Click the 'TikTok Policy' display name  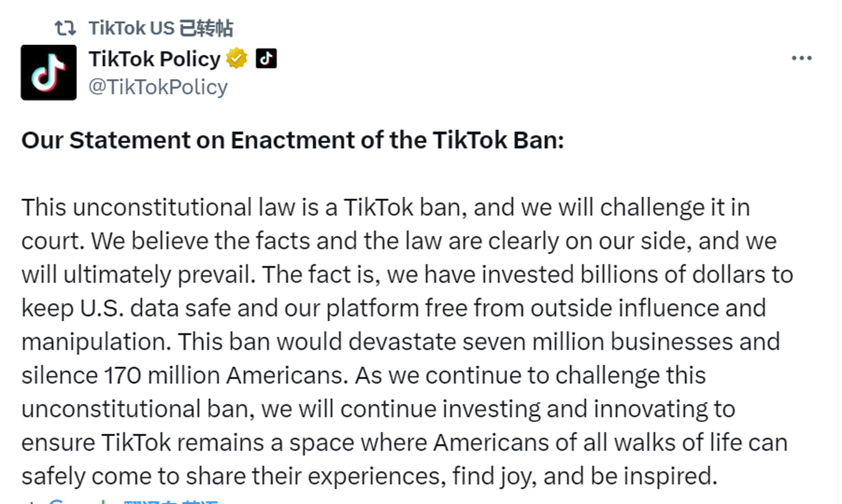(x=154, y=58)
